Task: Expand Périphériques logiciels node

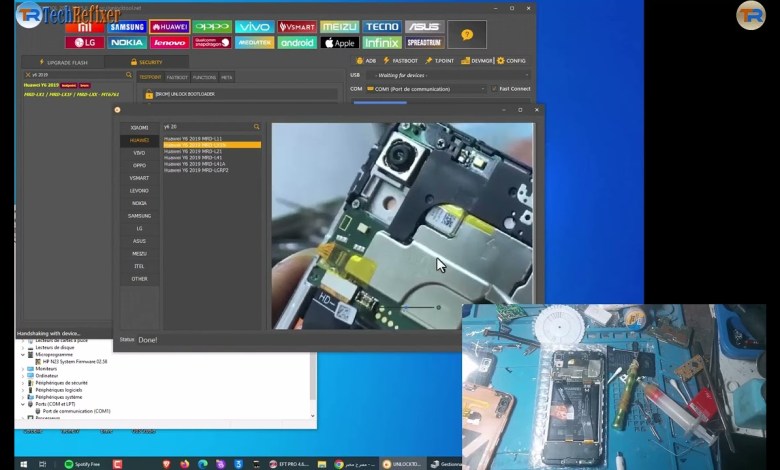Action: (x=23, y=390)
